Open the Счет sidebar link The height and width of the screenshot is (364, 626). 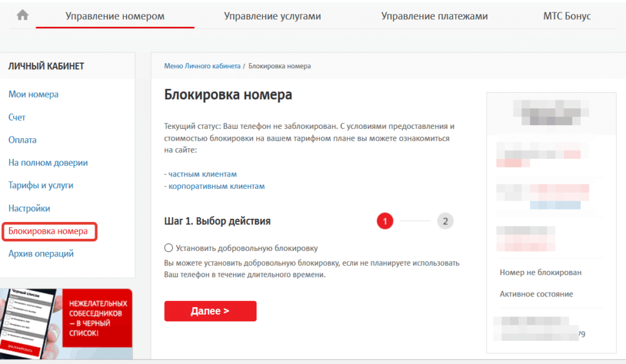(17, 117)
